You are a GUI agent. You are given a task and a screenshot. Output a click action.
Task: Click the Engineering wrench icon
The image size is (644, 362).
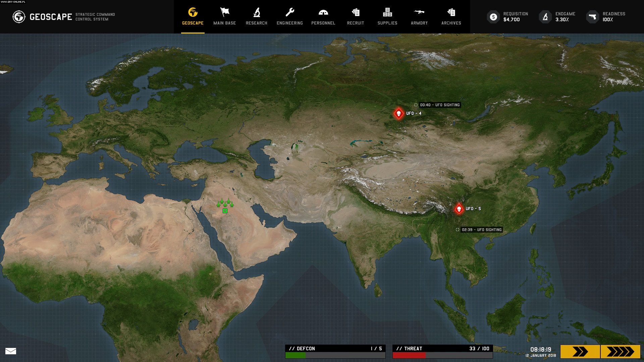click(x=289, y=13)
